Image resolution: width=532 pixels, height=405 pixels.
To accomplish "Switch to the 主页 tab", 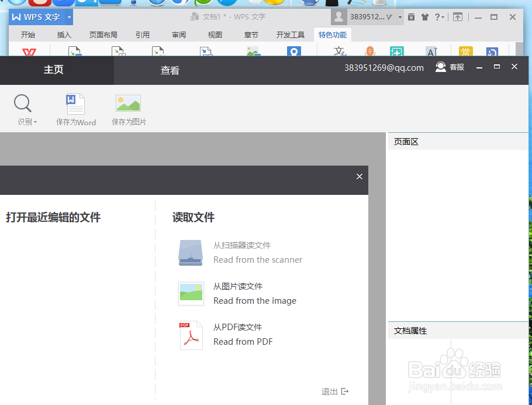I will (54, 70).
